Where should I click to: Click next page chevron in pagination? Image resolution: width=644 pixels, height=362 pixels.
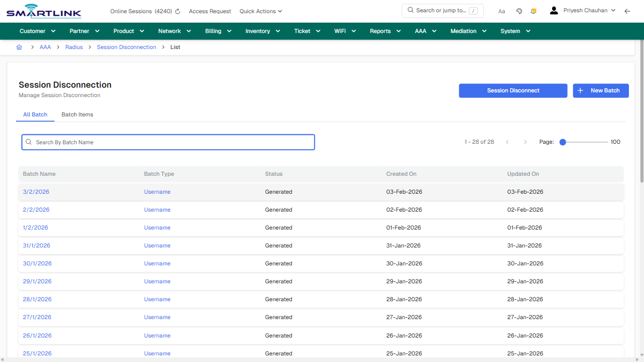click(x=525, y=141)
